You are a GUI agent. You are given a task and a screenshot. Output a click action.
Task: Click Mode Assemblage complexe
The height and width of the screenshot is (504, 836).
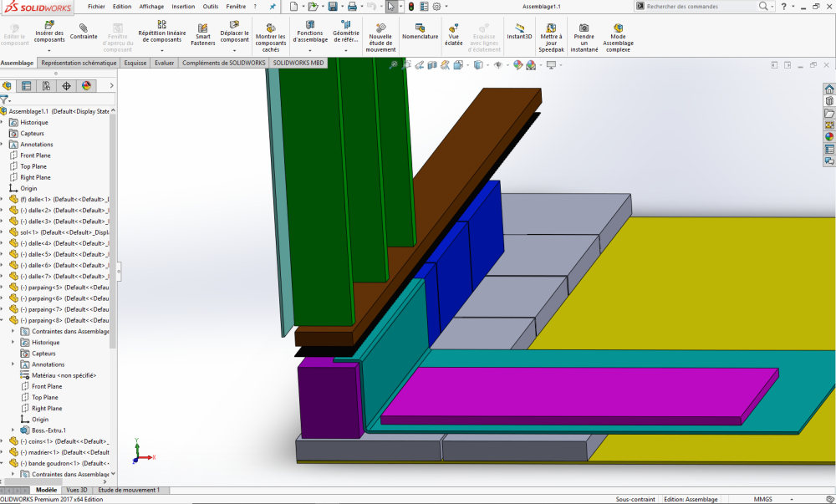tap(618, 38)
